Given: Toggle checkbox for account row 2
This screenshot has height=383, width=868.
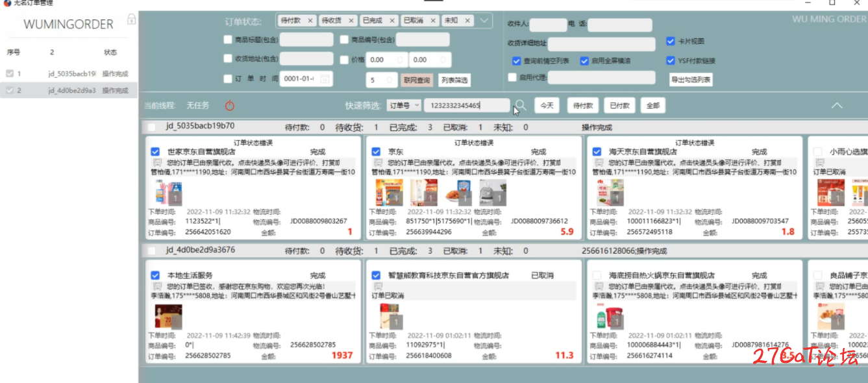Looking at the screenshot, I should pos(10,90).
